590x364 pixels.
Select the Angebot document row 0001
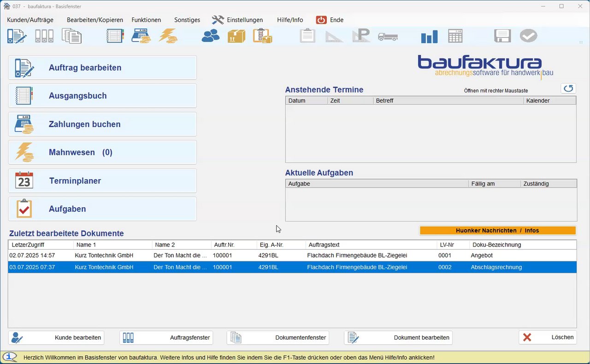click(292, 255)
